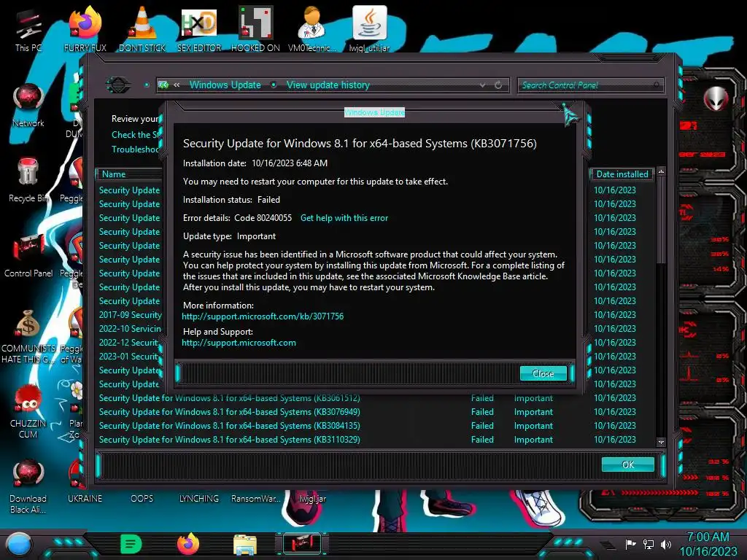Select the 2022-12 Security update row
Viewport: 747px width, 560px height.
pyautogui.click(x=128, y=343)
